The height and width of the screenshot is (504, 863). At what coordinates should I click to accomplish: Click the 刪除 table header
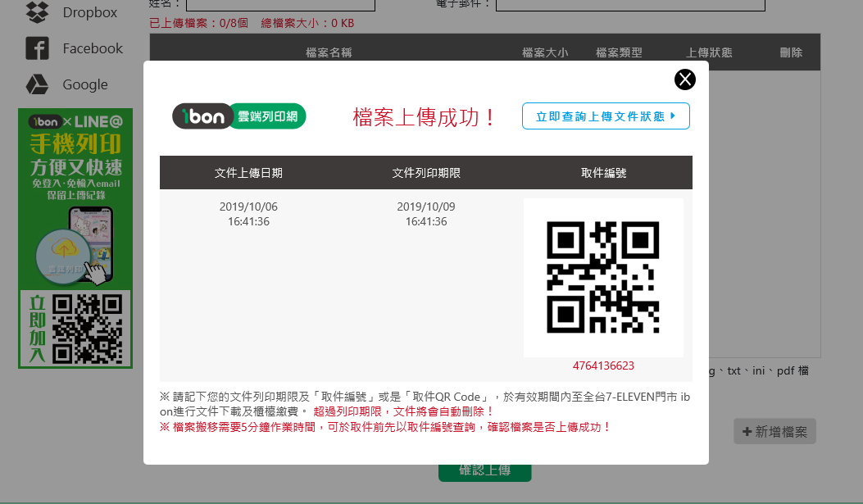click(x=791, y=52)
